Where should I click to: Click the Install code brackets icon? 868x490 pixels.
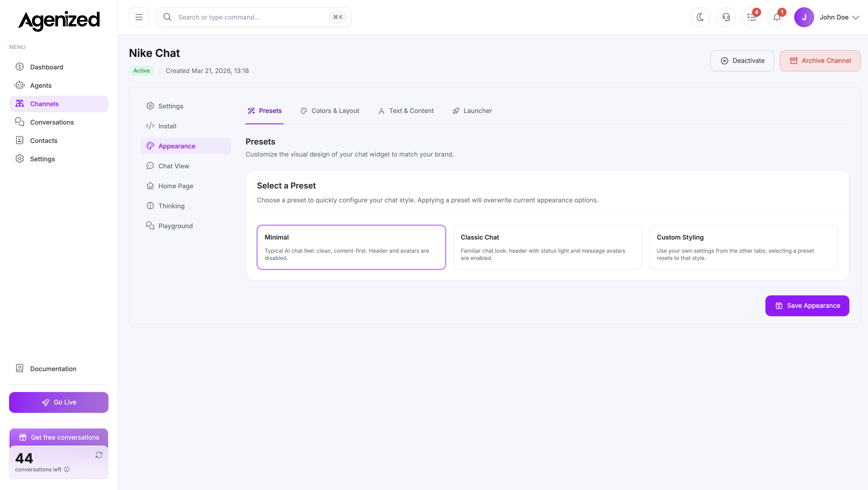[x=150, y=126]
